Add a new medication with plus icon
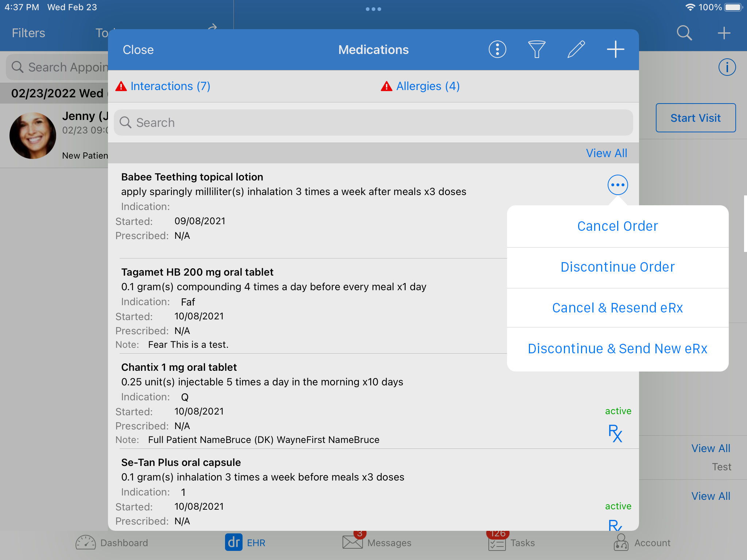The image size is (747, 560). (615, 49)
